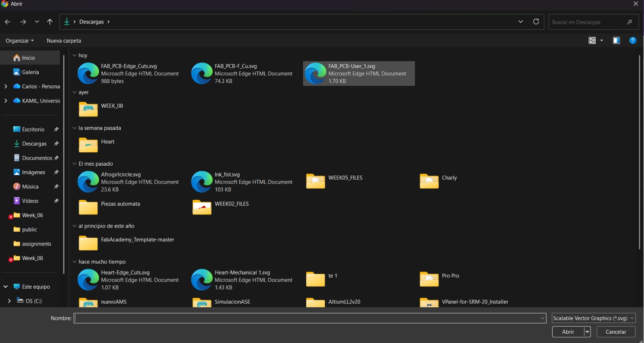Open Vídeos in the sidebar
Image resolution: width=644 pixels, height=343 pixels.
(30, 201)
